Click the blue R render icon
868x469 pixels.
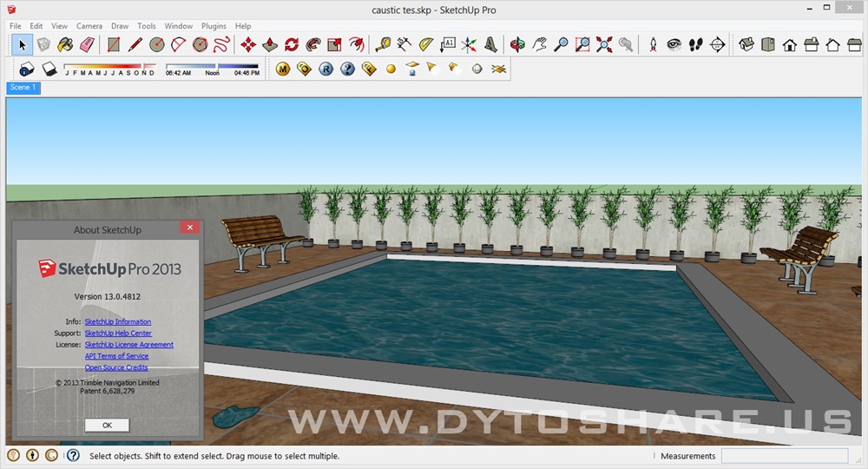pyautogui.click(x=326, y=69)
